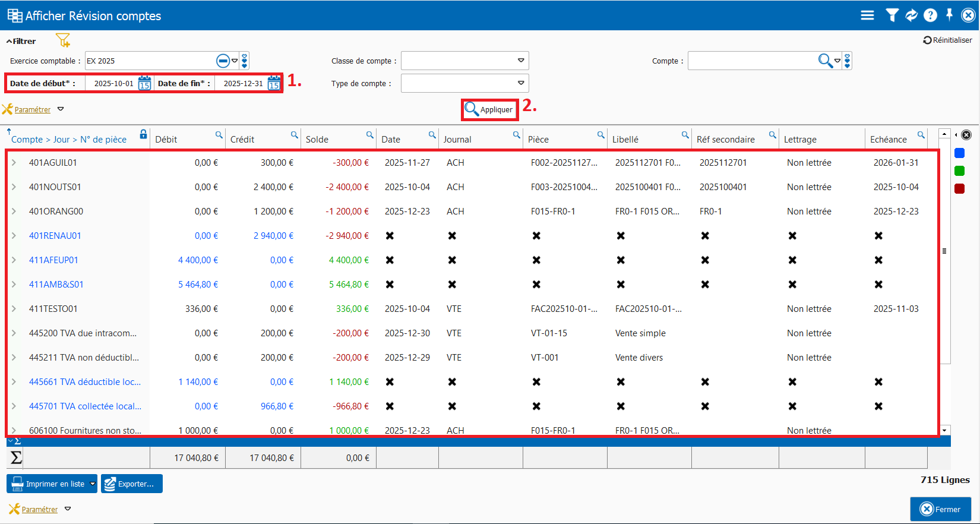980x524 pixels.
Task: Click the Appliquer button
Action: click(489, 109)
